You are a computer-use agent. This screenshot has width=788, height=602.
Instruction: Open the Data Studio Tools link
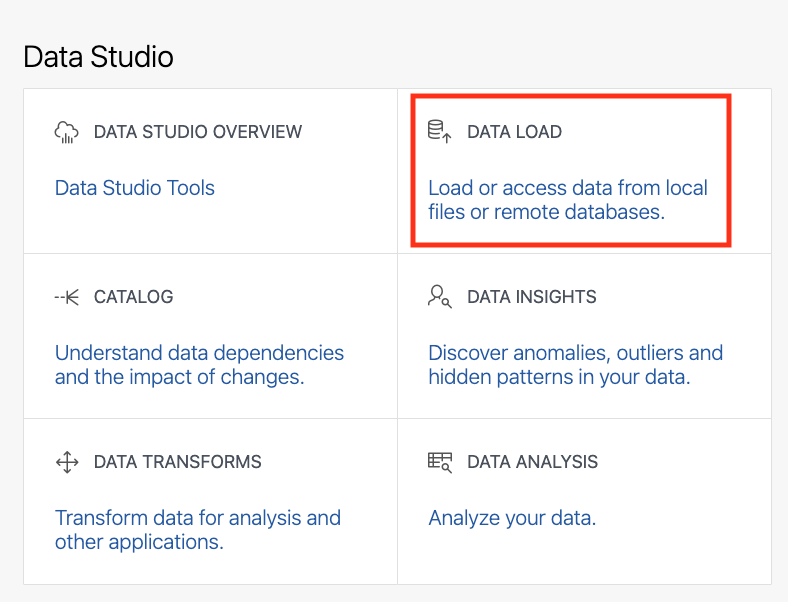pyautogui.click(x=135, y=188)
